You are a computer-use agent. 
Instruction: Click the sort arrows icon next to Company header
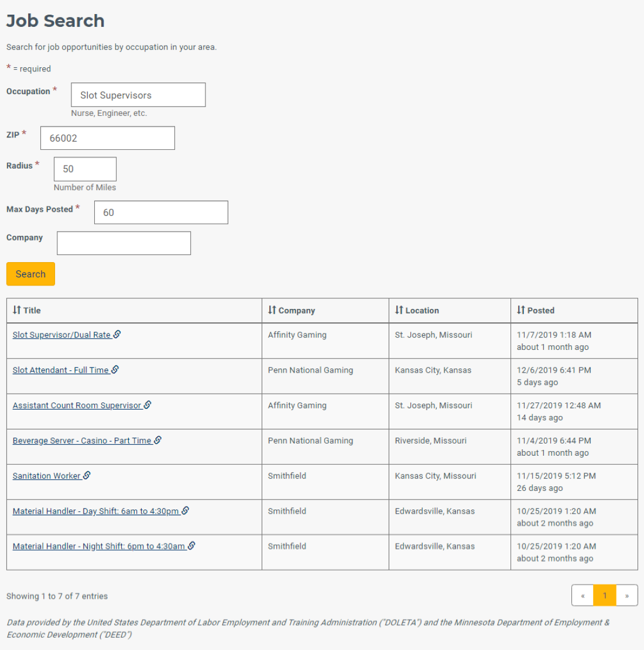(x=272, y=309)
